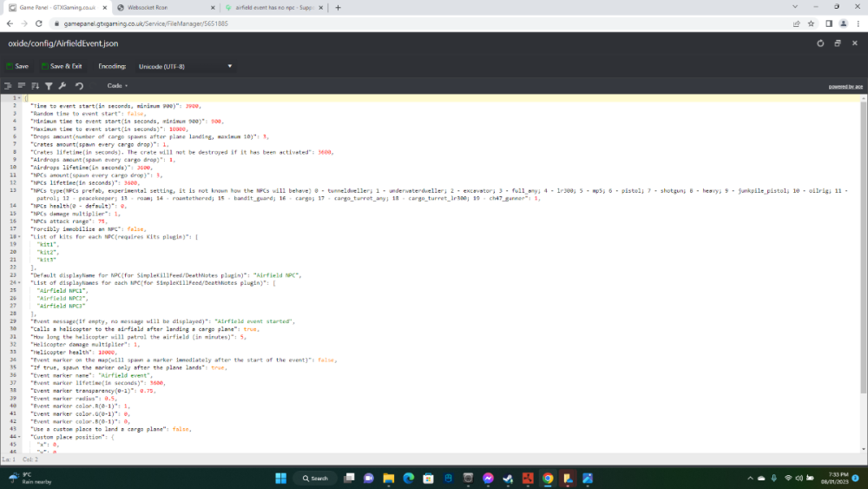Click true on 'Calls a helicopter' line
The width and height of the screenshot is (868, 489).
(250, 329)
